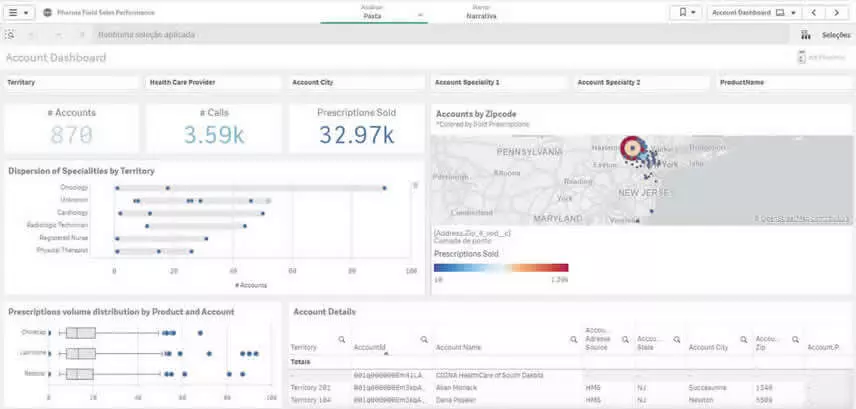Expand the Pasta analysis tab dropdown
The image size is (856, 409).
(420, 15)
